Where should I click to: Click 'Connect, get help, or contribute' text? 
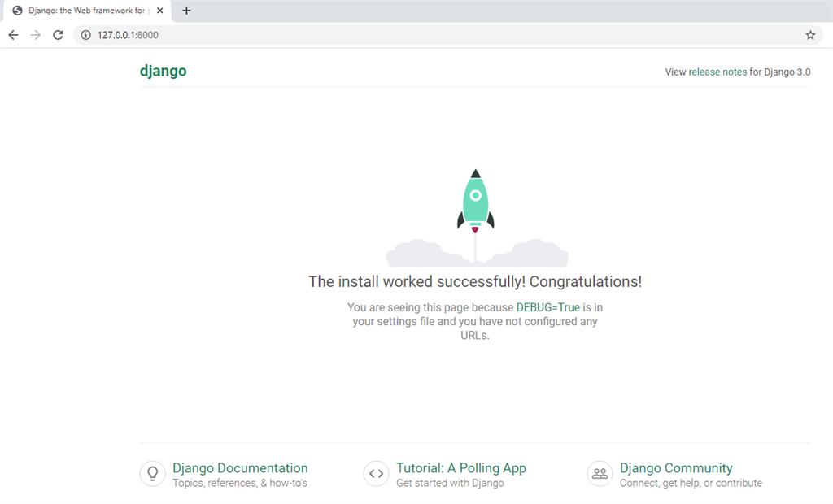pos(691,484)
